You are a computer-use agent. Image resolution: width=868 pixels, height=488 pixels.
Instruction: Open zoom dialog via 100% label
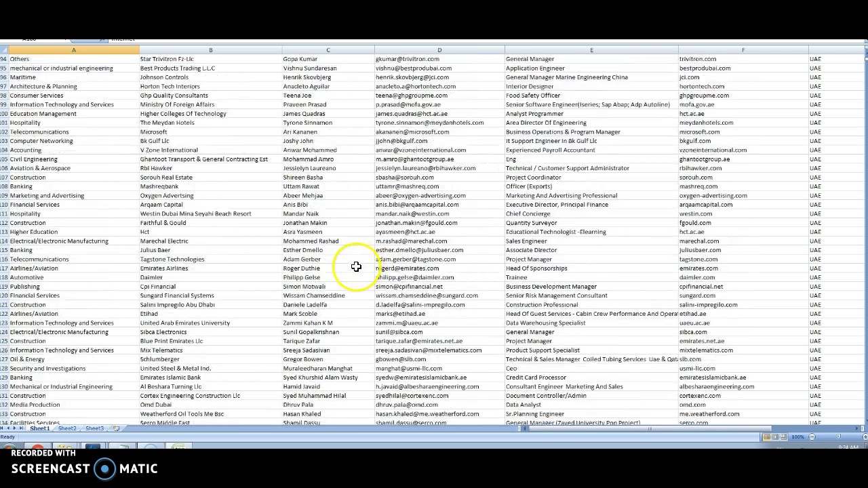(798, 437)
